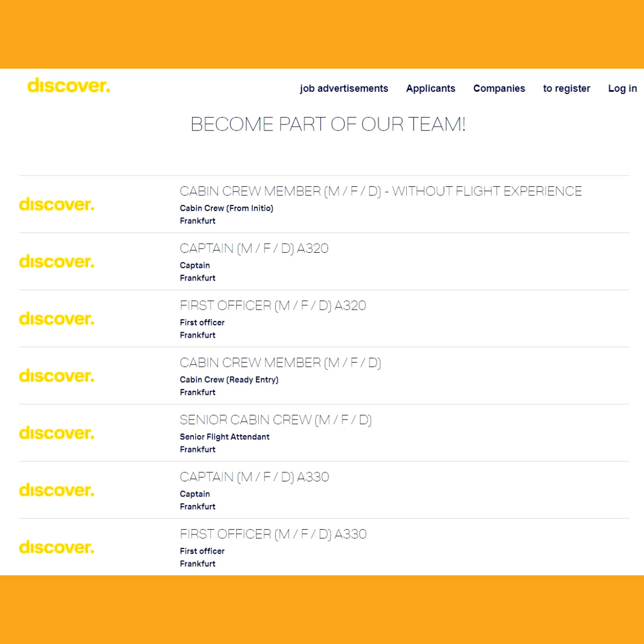Open the Captain (M / F / D) A320 listing
The image size is (644, 644).
254,248
